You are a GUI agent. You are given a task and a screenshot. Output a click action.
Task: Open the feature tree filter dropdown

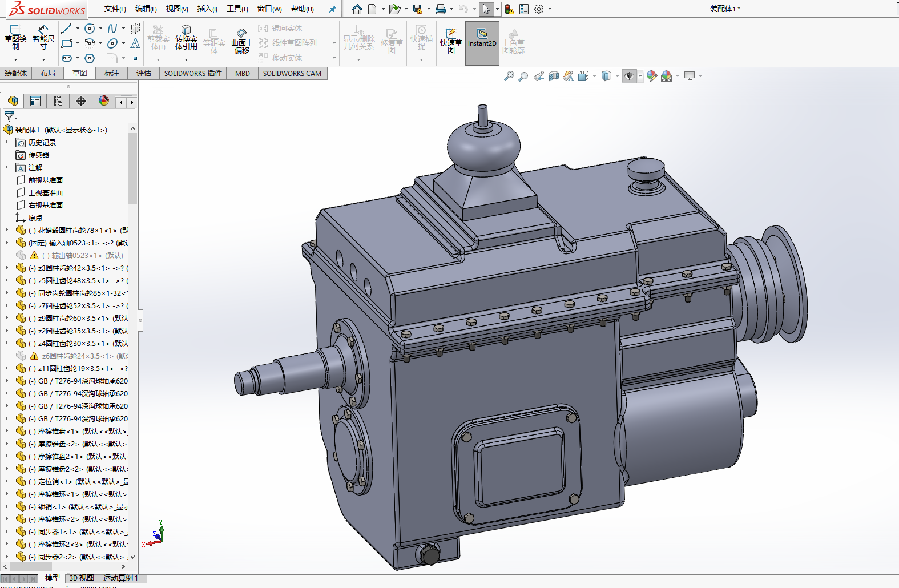tap(11, 116)
